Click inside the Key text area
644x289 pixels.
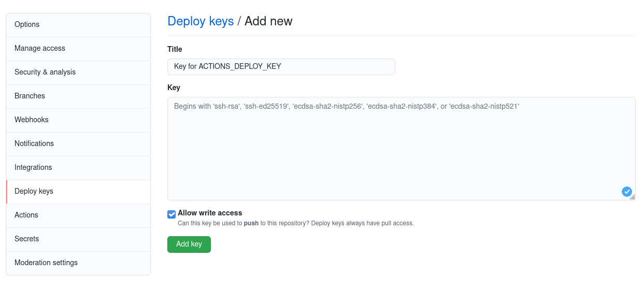click(x=402, y=149)
